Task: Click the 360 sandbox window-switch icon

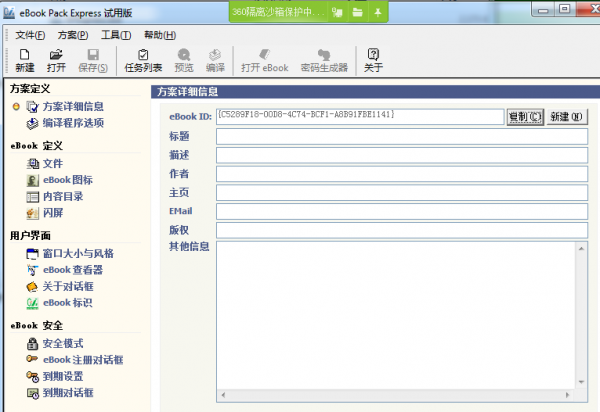Action: [x=337, y=13]
